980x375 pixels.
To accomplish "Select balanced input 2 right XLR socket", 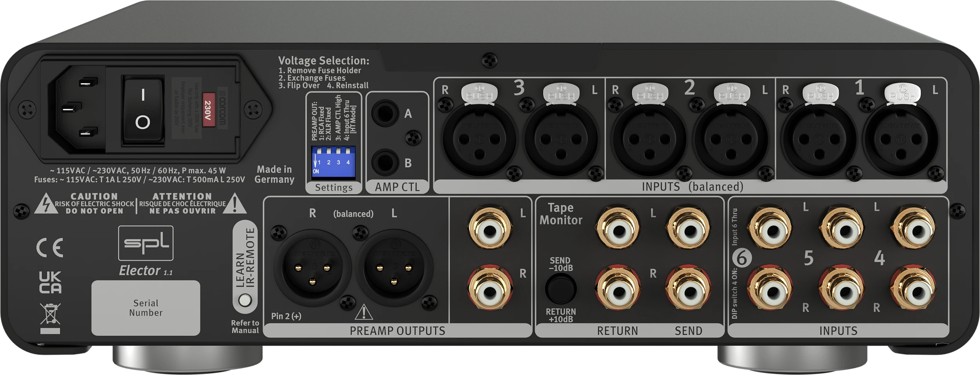I will (x=650, y=139).
